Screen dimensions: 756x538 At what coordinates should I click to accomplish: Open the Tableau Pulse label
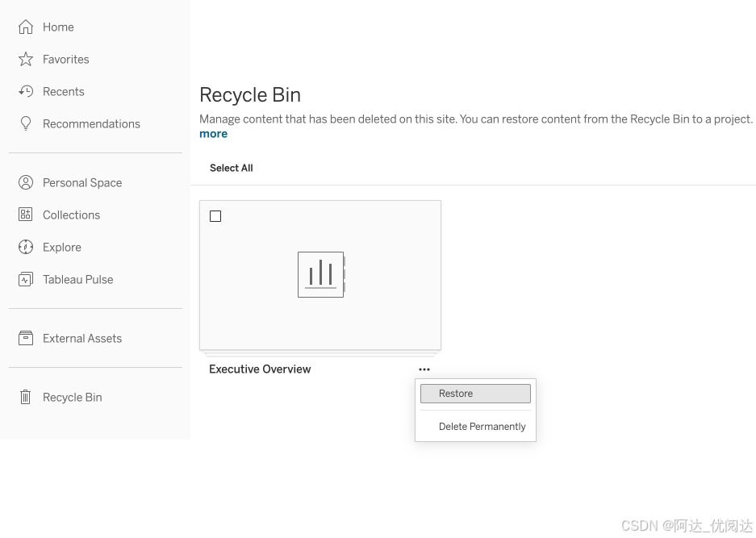pos(78,280)
